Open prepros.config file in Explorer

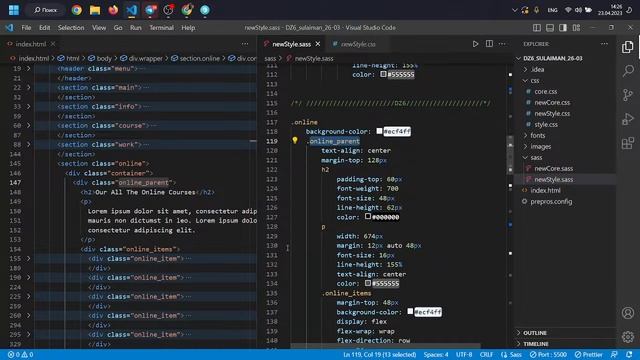[551, 202]
